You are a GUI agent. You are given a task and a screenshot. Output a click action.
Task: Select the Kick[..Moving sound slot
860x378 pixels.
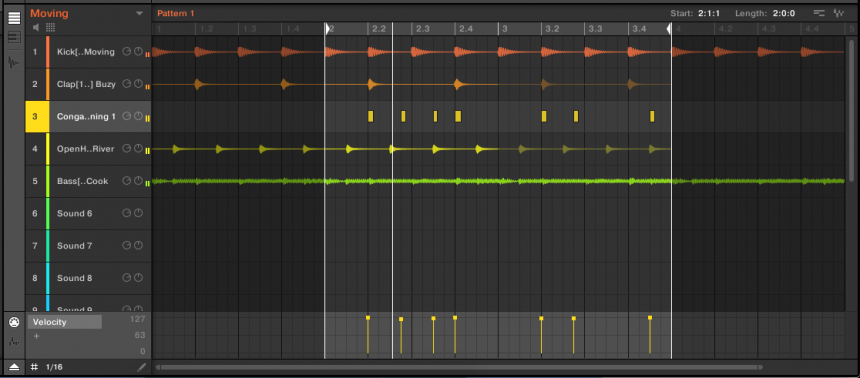tap(86, 52)
